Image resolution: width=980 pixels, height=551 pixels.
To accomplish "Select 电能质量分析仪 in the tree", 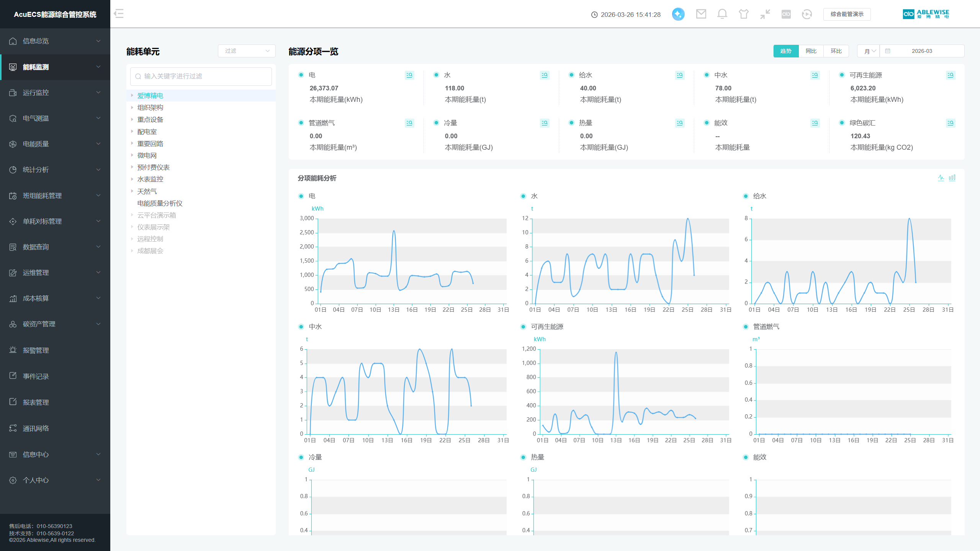I will [160, 203].
